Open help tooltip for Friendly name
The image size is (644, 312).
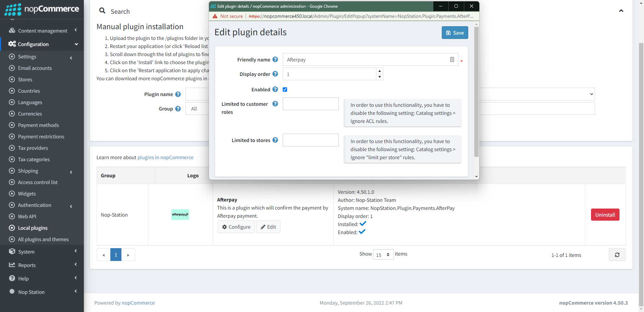275,59
